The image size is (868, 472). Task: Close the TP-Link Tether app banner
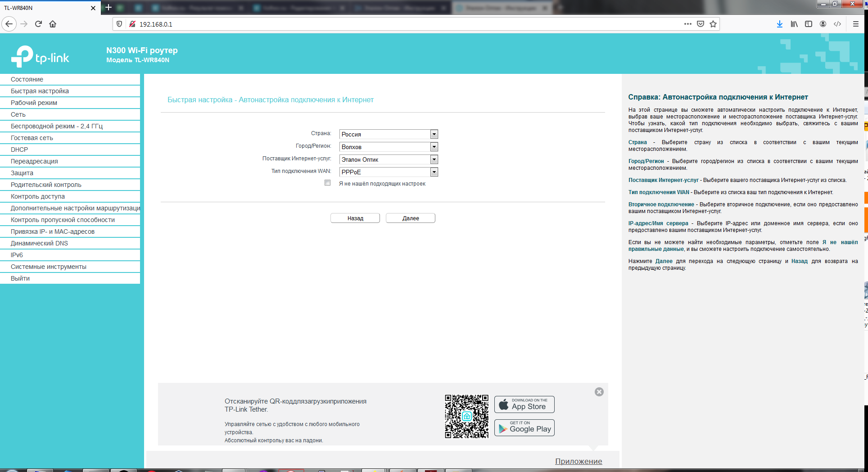599,392
